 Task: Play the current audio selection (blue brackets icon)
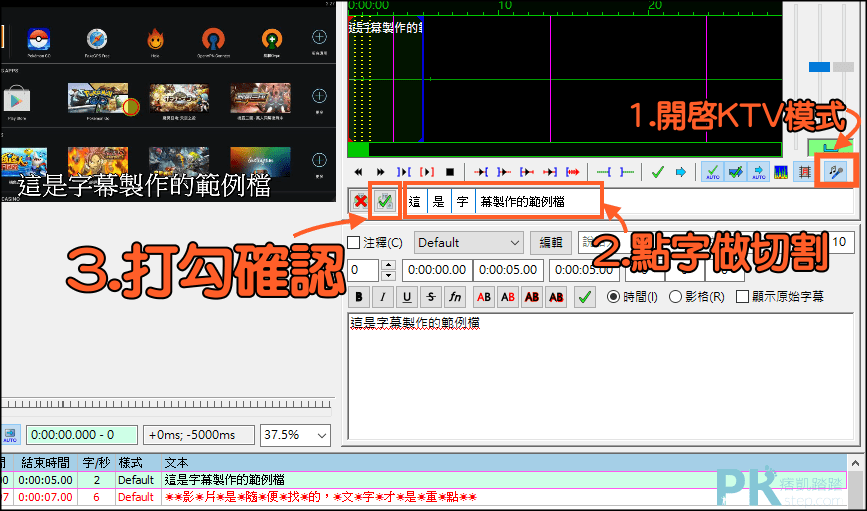point(404,172)
